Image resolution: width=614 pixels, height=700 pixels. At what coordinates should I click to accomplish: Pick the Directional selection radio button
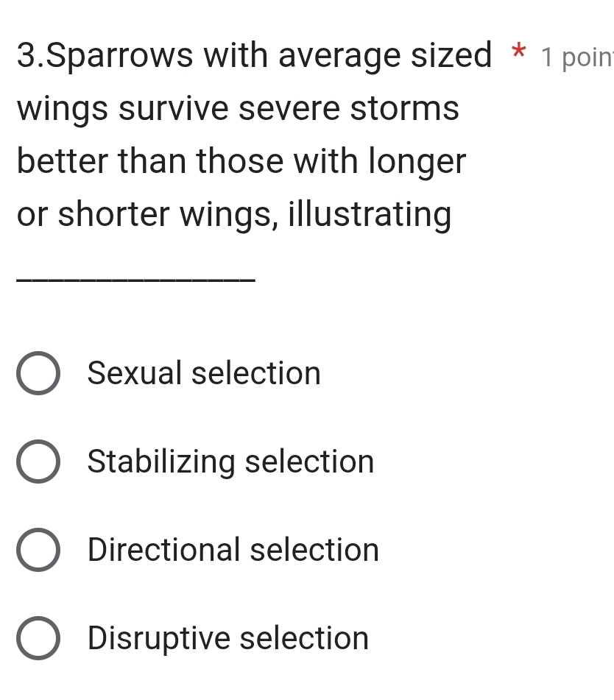tap(39, 550)
